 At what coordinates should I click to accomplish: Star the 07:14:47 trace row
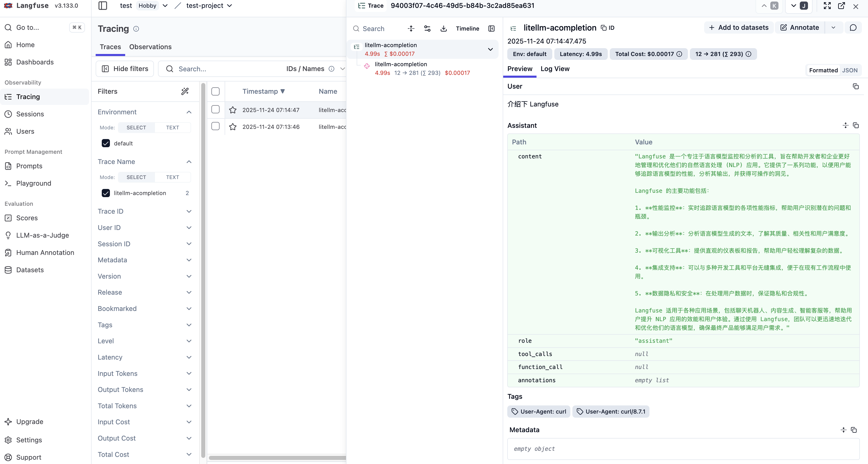point(233,110)
